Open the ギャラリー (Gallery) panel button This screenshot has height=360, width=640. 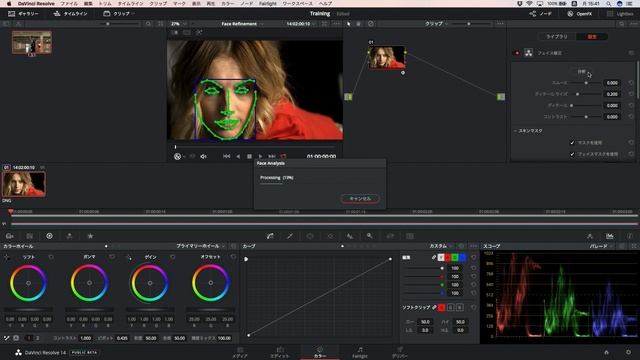pyautogui.click(x=23, y=13)
